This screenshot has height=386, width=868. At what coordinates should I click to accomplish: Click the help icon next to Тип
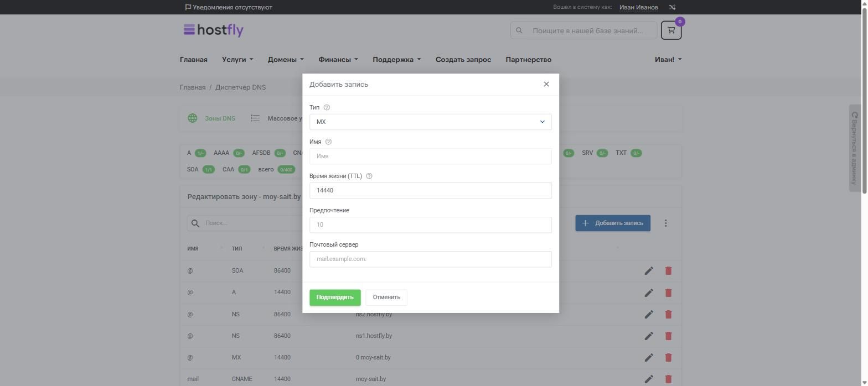[327, 107]
